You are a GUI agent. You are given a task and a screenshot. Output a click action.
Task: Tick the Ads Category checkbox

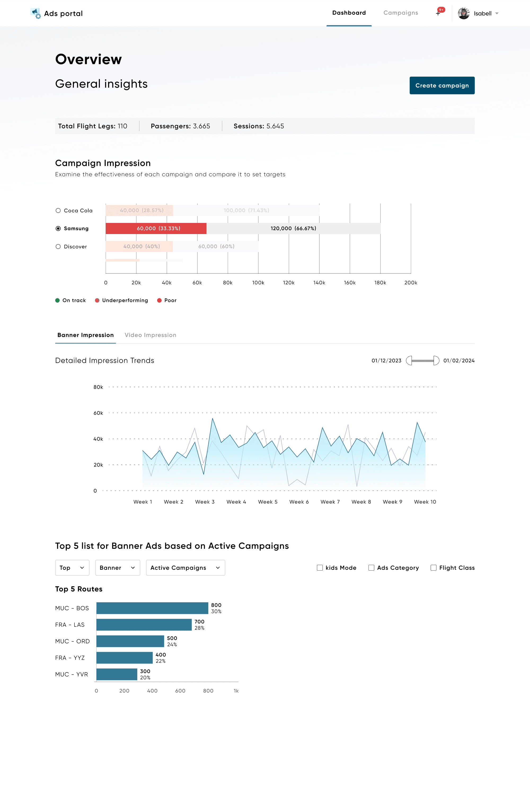(x=371, y=568)
